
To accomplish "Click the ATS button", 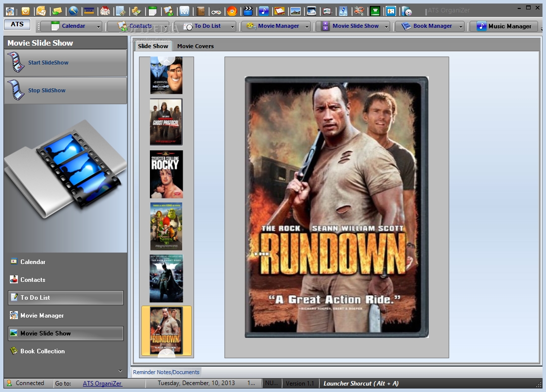I will [x=17, y=24].
